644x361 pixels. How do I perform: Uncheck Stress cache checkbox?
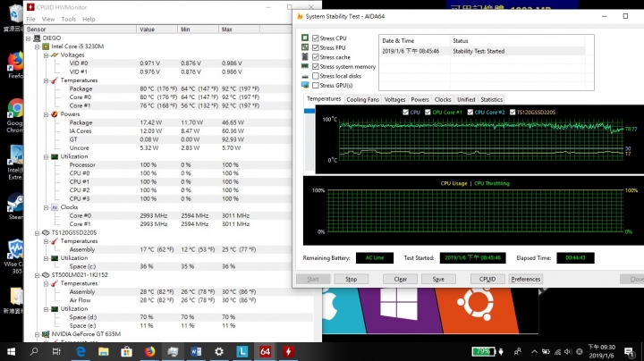click(316, 57)
